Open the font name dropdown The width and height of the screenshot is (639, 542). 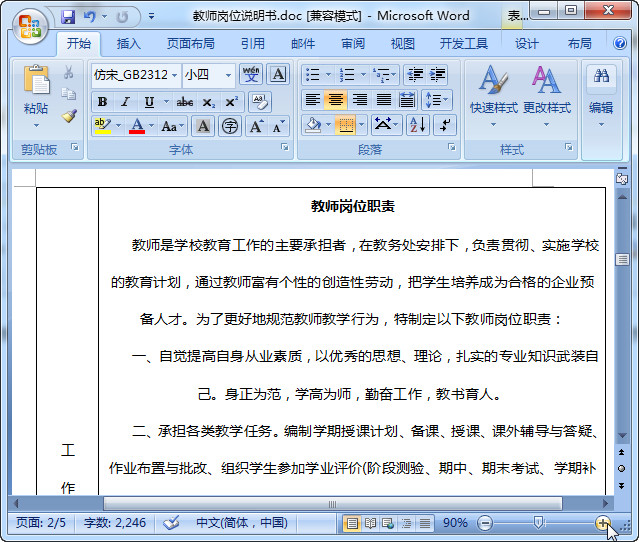174,75
